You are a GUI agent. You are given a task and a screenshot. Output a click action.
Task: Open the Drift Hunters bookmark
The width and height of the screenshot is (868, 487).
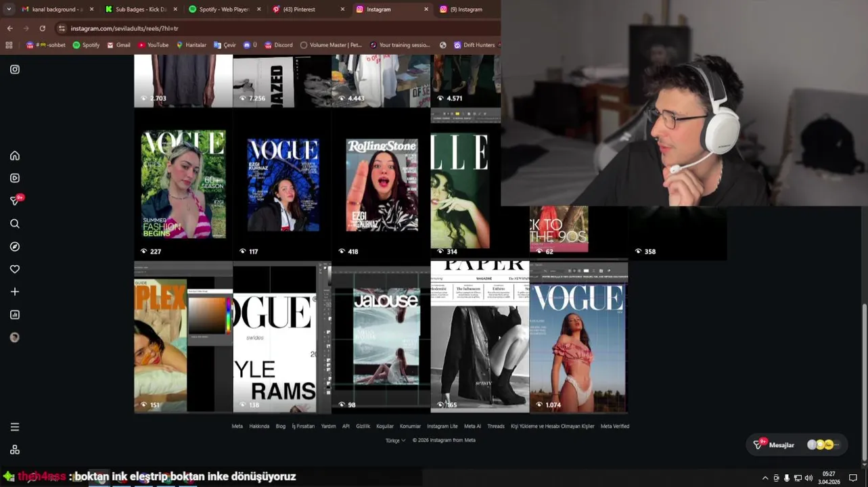click(x=474, y=45)
